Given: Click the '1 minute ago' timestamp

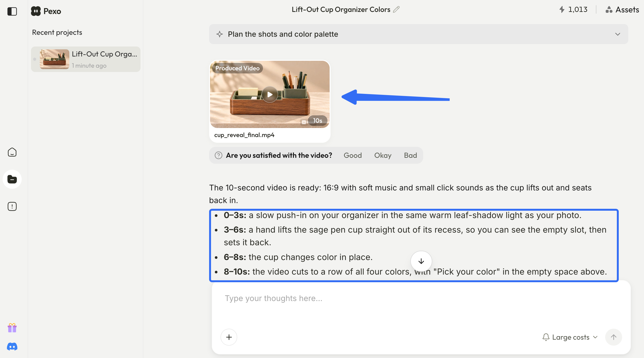Looking at the screenshot, I should pos(89,66).
